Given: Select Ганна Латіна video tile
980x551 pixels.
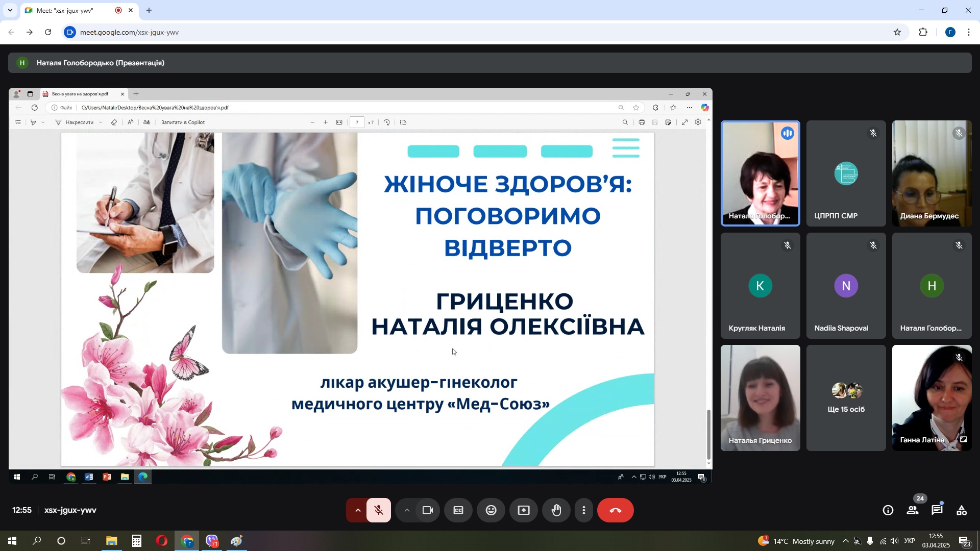Looking at the screenshot, I should click(x=932, y=398).
